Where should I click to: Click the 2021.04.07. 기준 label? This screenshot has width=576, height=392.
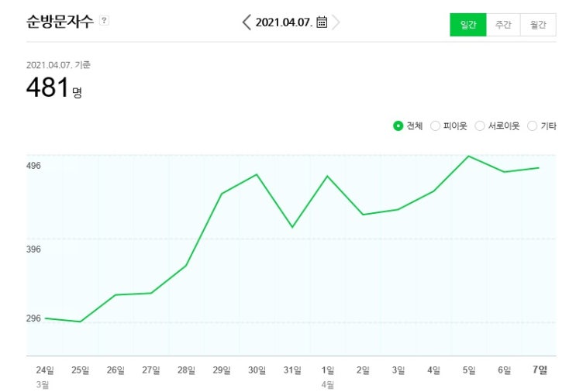click(58, 65)
